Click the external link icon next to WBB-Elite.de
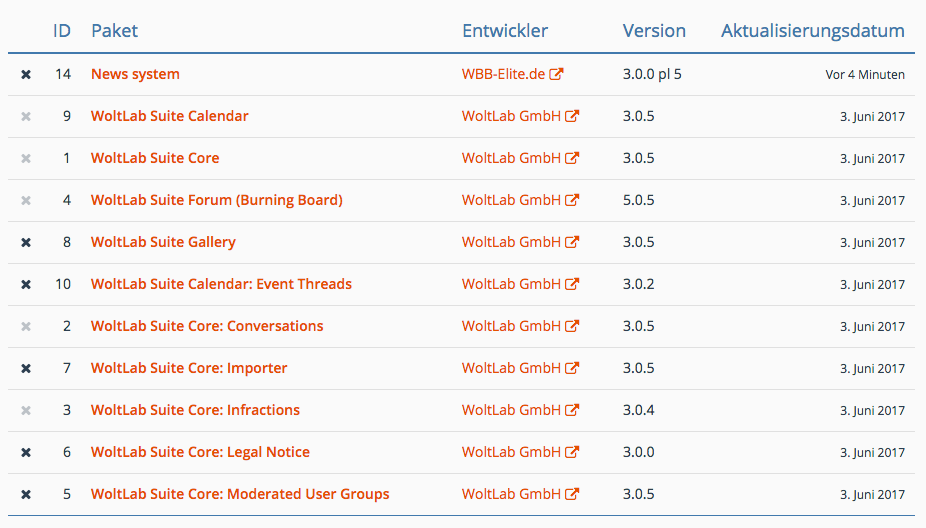Screen dimensions: 926x528 point(556,74)
